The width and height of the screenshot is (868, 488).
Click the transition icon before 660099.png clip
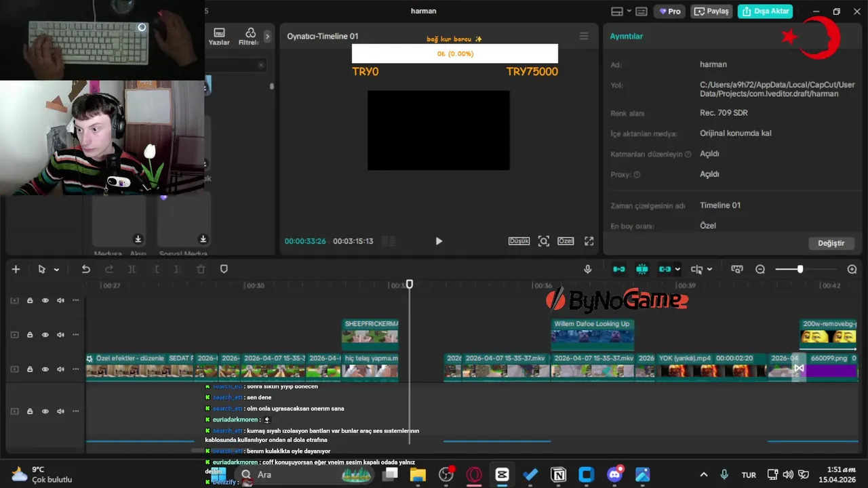[799, 368]
